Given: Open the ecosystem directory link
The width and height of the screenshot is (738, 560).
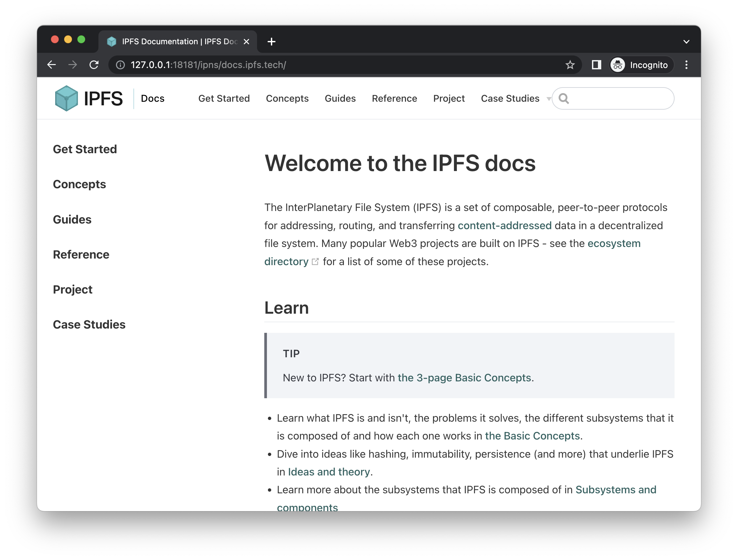Looking at the screenshot, I should point(614,243).
